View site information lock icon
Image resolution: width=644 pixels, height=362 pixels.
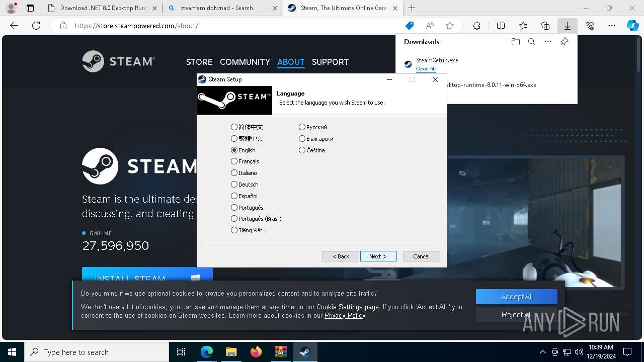pos(63,26)
